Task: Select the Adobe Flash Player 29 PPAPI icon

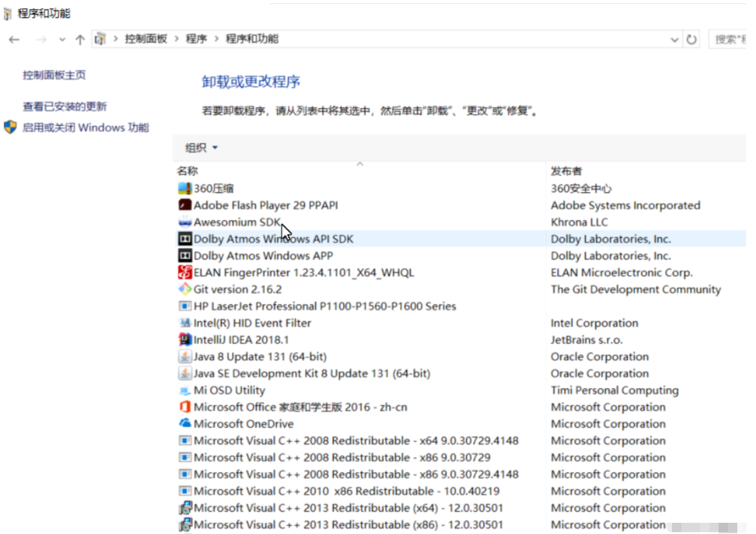Action: tap(185, 205)
